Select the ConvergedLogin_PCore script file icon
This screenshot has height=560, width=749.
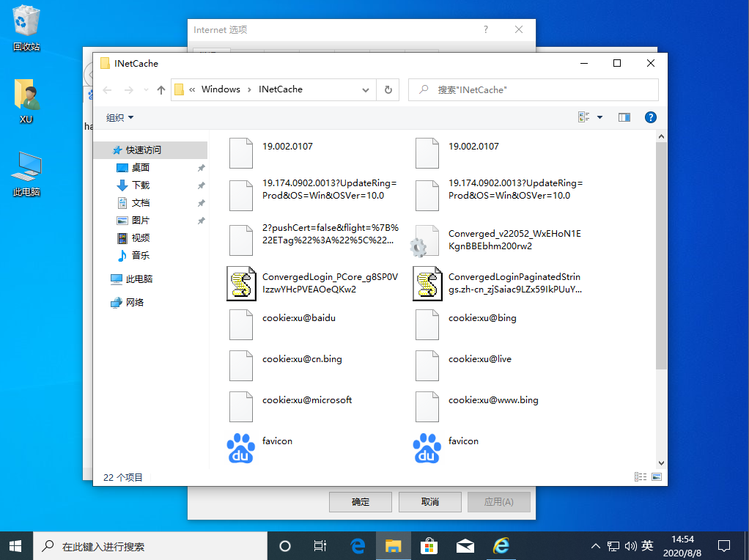click(241, 283)
